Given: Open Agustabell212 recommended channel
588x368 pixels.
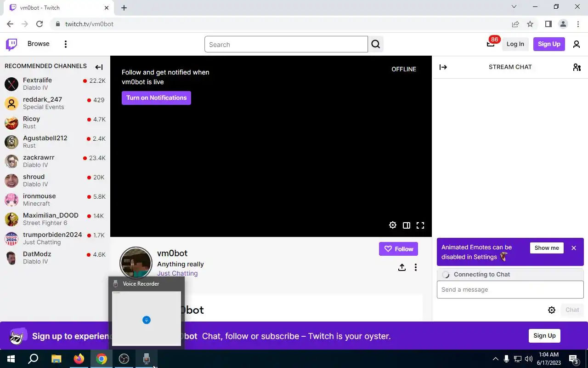Looking at the screenshot, I should 55,142.
